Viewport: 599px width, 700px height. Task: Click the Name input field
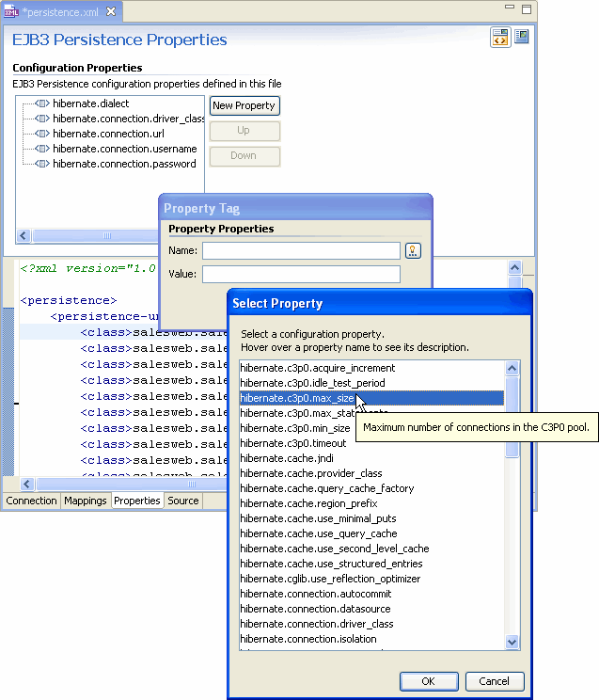(301, 251)
